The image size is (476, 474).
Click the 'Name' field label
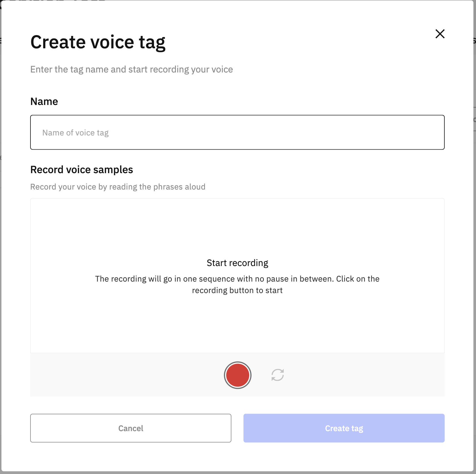[44, 102]
